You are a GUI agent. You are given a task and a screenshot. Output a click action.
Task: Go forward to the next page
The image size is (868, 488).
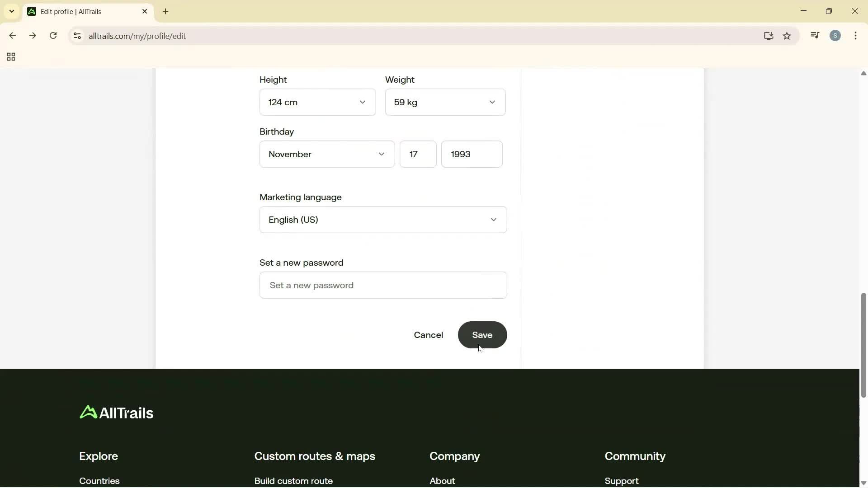[x=33, y=36]
